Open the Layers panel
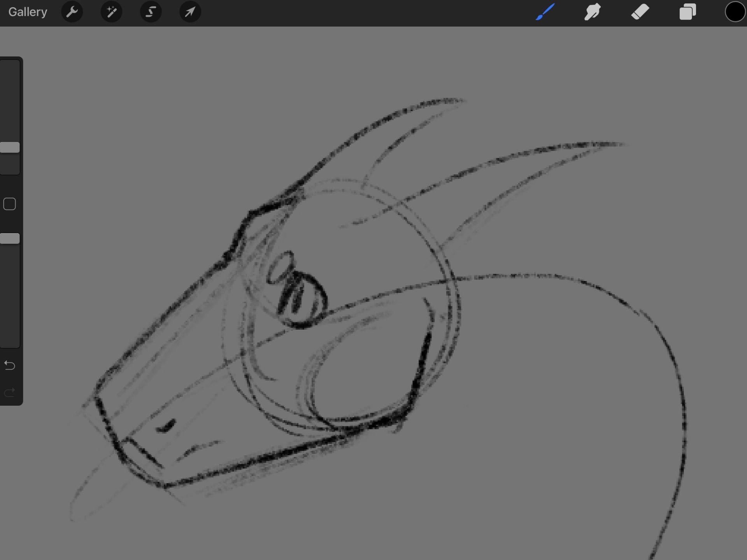Image resolution: width=747 pixels, height=560 pixels. [687, 12]
